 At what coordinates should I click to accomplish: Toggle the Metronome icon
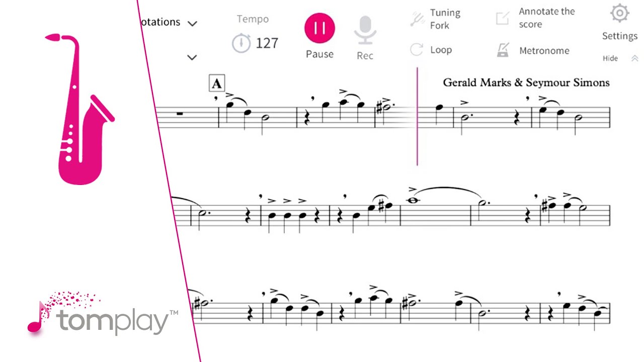click(x=503, y=50)
